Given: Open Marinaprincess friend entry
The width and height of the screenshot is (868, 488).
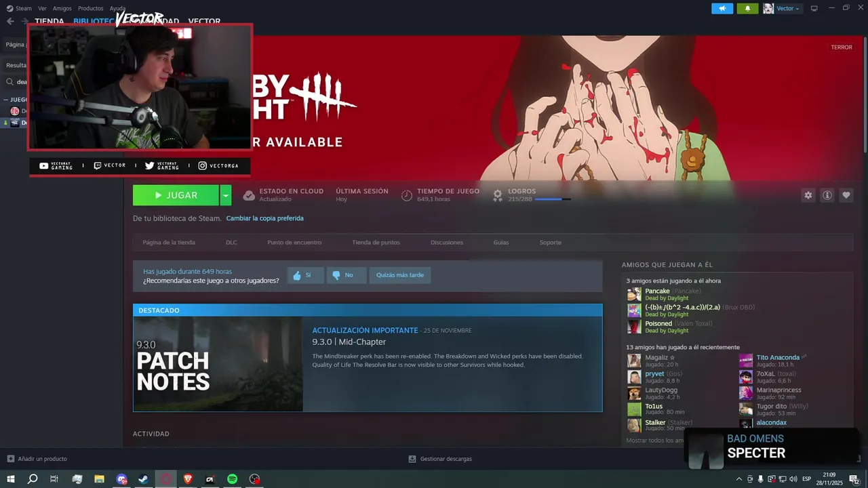Looking at the screenshot, I should tap(778, 390).
